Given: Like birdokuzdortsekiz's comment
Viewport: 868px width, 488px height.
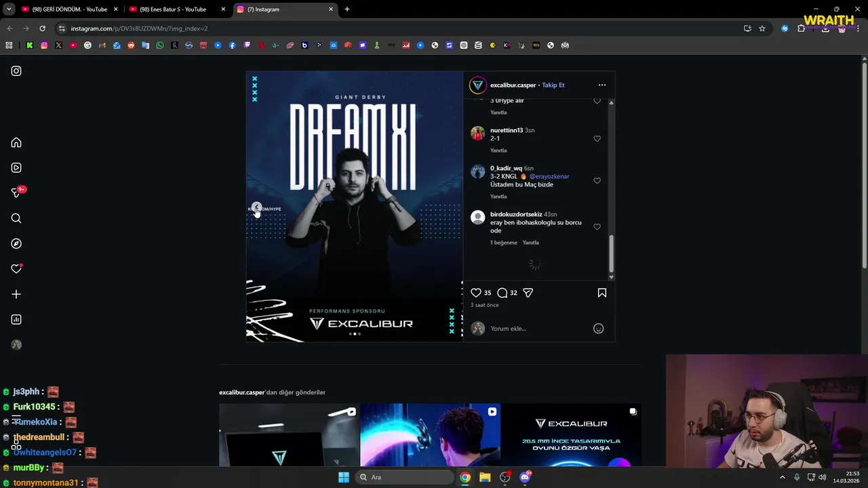Looking at the screenshot, I should pos(597,227).
